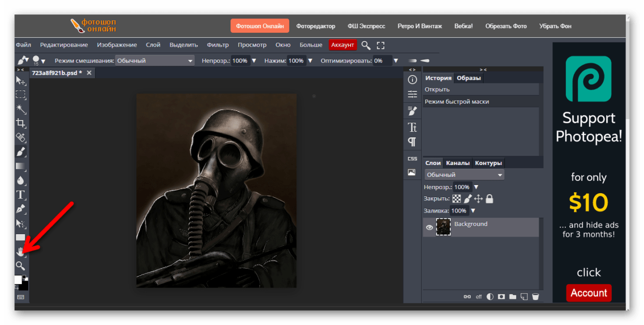644x325 pixels.
Task: Delete layer trash icon
Action: 535,296
